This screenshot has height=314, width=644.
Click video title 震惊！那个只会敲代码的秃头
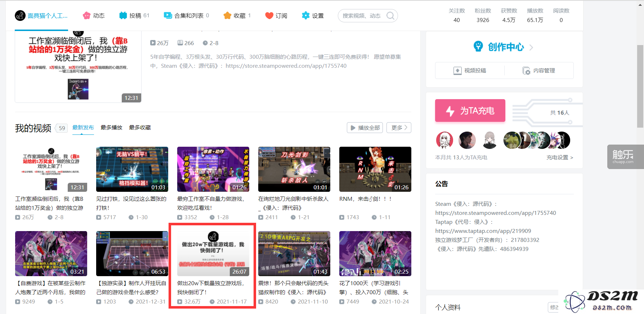coord(294,288)
